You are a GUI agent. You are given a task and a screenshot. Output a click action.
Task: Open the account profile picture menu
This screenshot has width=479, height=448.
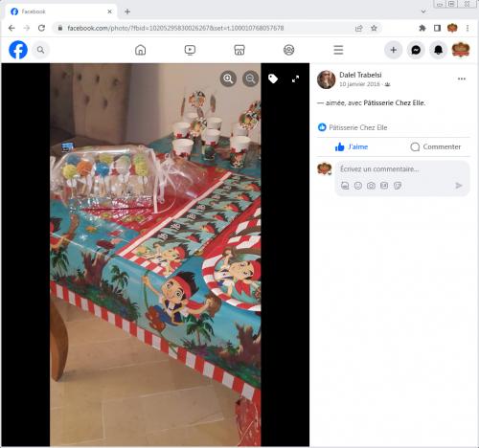461,50
